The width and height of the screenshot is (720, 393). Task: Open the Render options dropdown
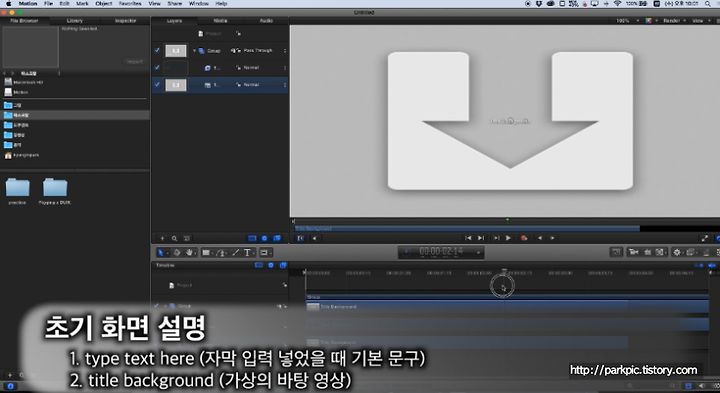675,21
